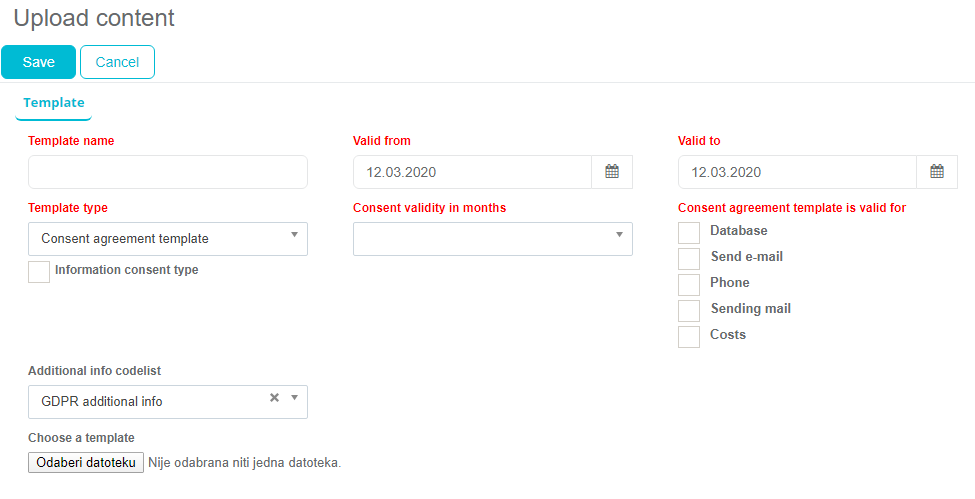Click the Upload content heading
Image resolution: width=975 pixels, height=499 pixels.
pyautogui.click(x=94, y=18)
